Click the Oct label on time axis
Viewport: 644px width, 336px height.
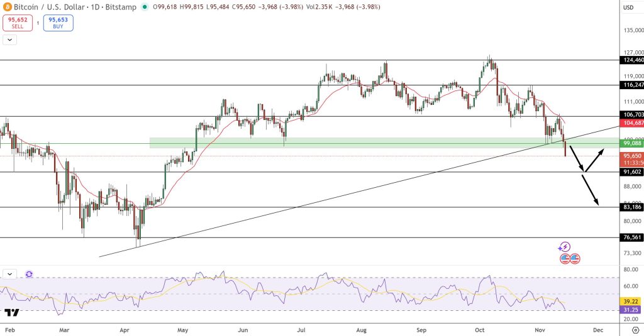pos(480,329)
